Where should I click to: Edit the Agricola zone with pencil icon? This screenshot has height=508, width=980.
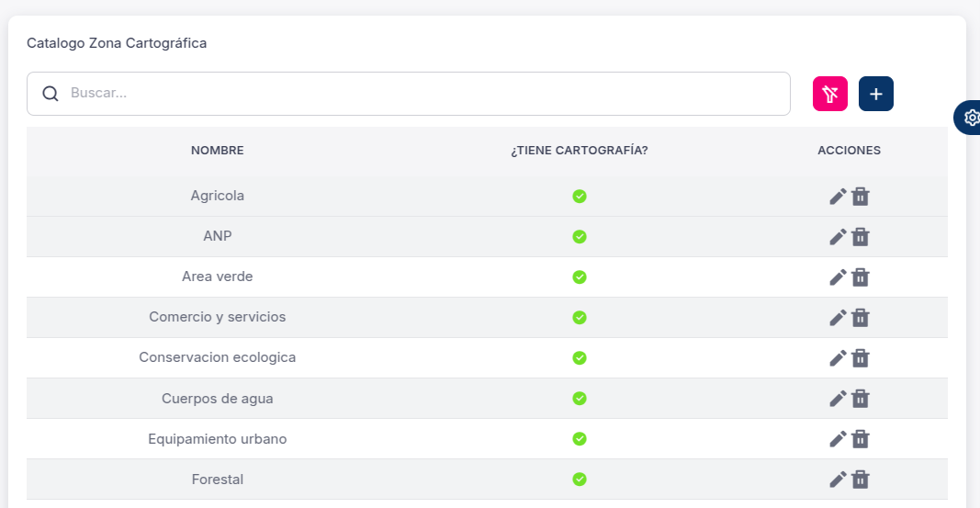click(x=838, y=197)
